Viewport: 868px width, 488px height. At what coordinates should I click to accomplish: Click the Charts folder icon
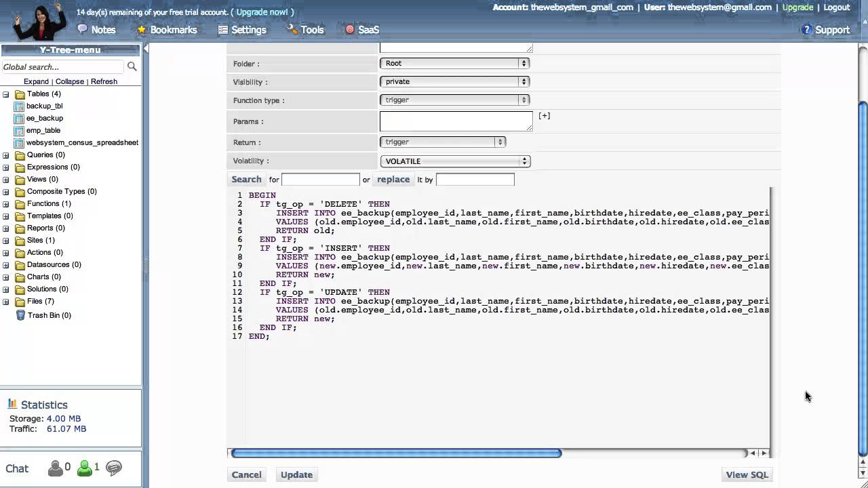click(20, 277)
